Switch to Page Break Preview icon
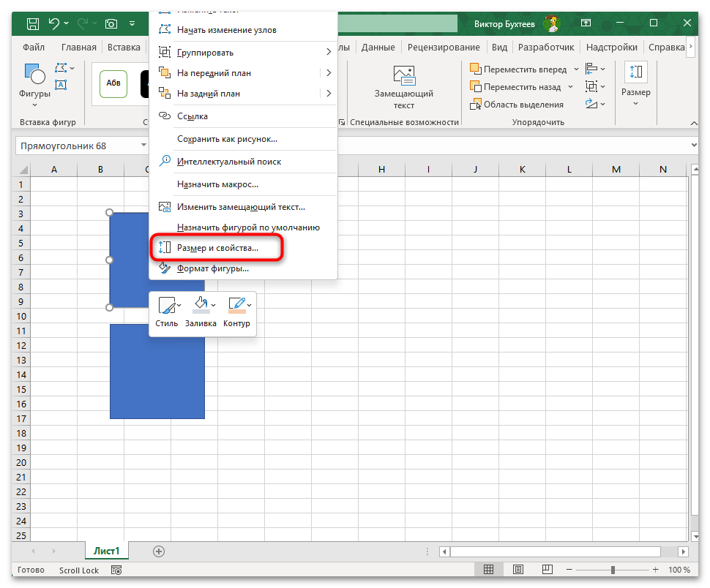The image size is (710, 588). point(548,570)
